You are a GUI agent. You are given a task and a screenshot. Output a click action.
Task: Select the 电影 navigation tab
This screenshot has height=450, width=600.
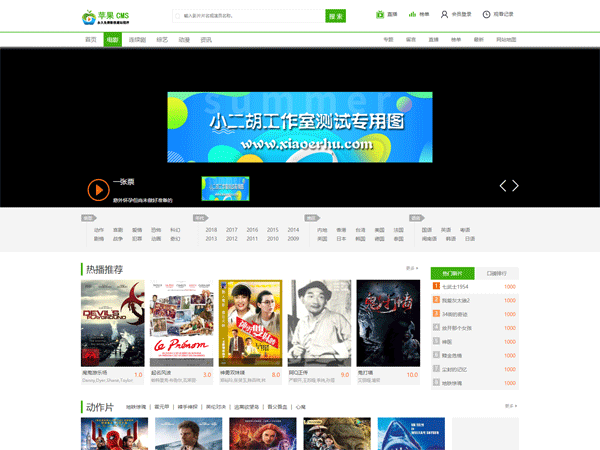coord(112,40)
